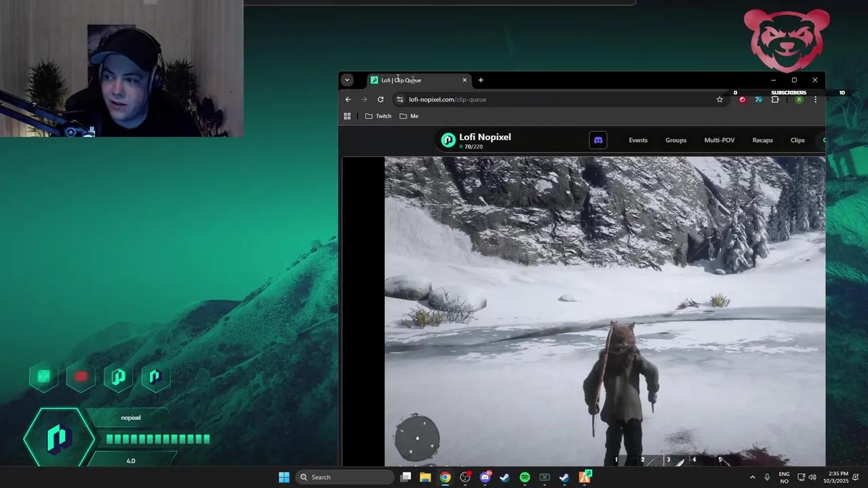The height and width of the screenshot is (488, 868).
Task: Click the Lofi Nopixel site title
Action: (x=485, y=137)
